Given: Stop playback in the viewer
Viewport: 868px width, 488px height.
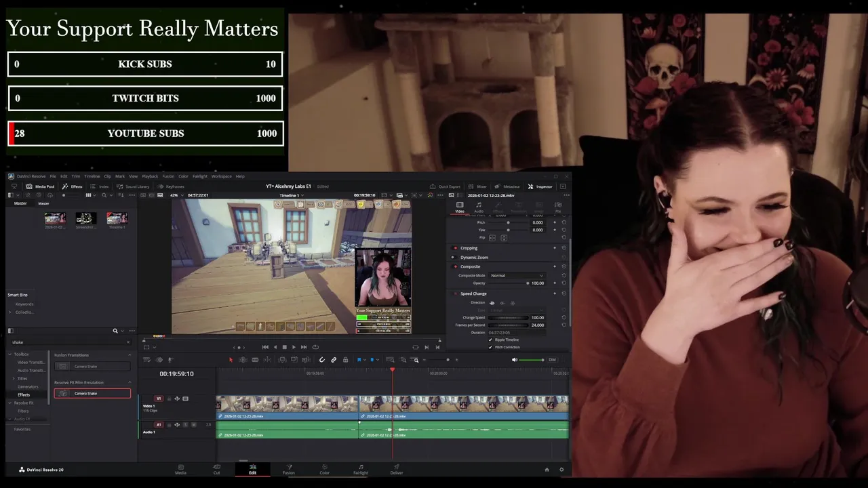Looking at the screenshot, I should pyautogui.click(x=285, y=347).
